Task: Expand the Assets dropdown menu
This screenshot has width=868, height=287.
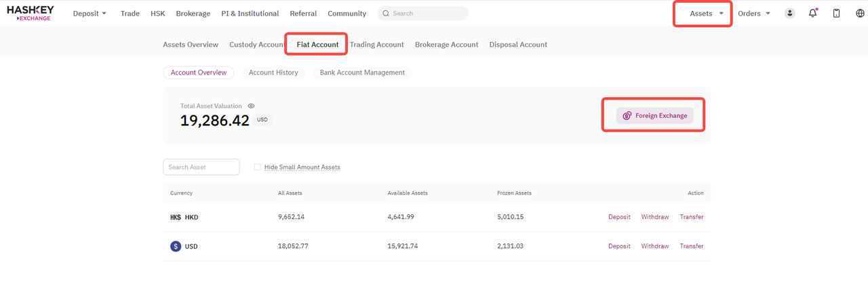Action: (707, 14)
